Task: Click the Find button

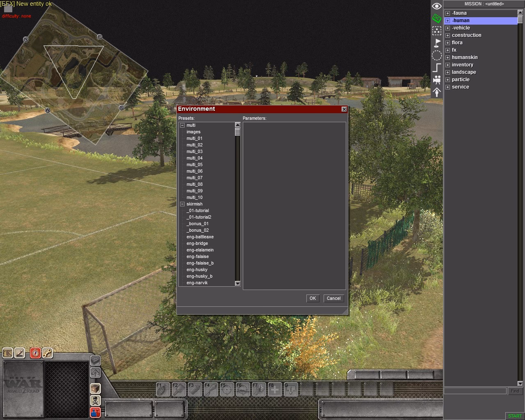Action: pos(515,391)
